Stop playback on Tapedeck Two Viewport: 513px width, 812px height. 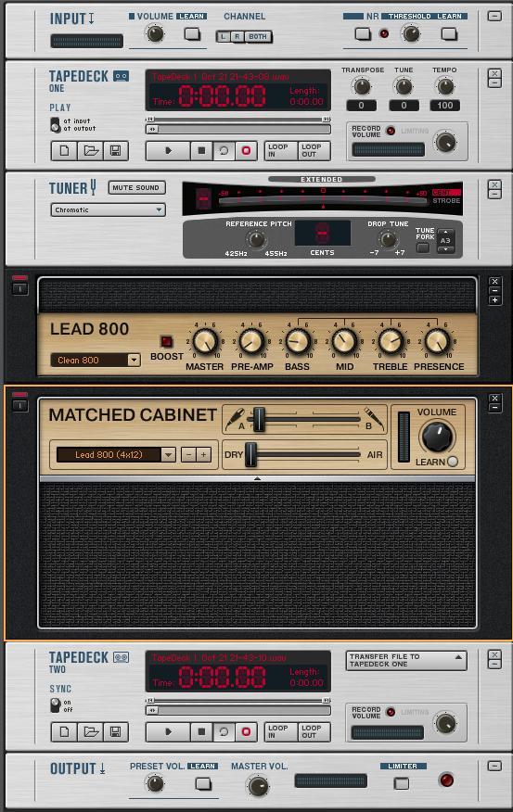[x=201, y=731]
